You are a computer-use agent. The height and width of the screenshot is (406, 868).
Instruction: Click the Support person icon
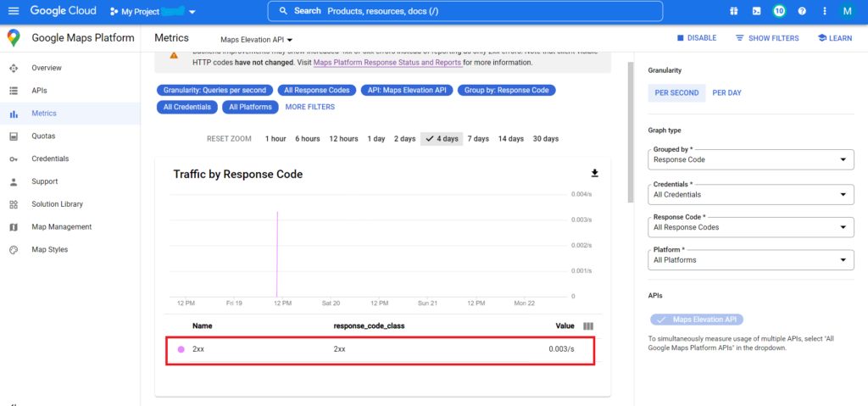click(14, 181)
